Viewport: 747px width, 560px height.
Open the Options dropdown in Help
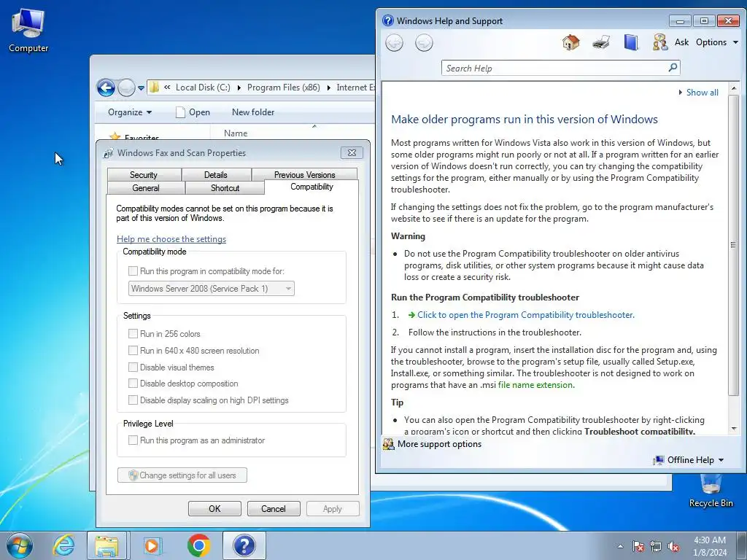coord(717,42)
